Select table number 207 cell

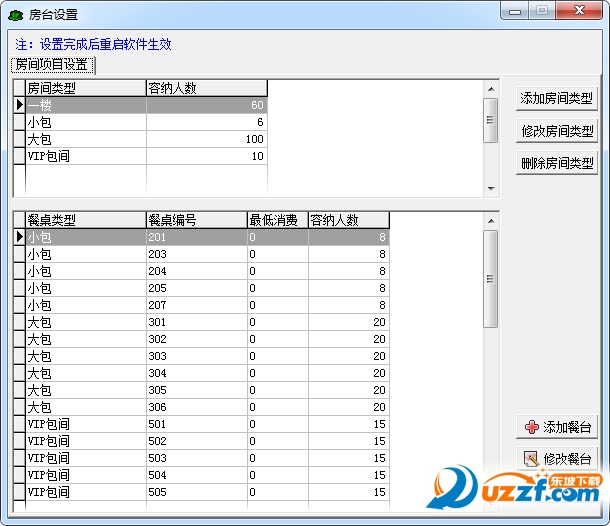(197, 305)
